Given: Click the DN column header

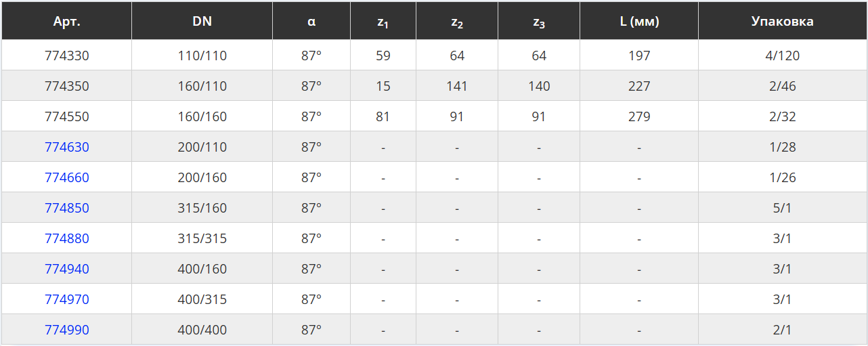Looking at the screenshot, I should 202,21.
